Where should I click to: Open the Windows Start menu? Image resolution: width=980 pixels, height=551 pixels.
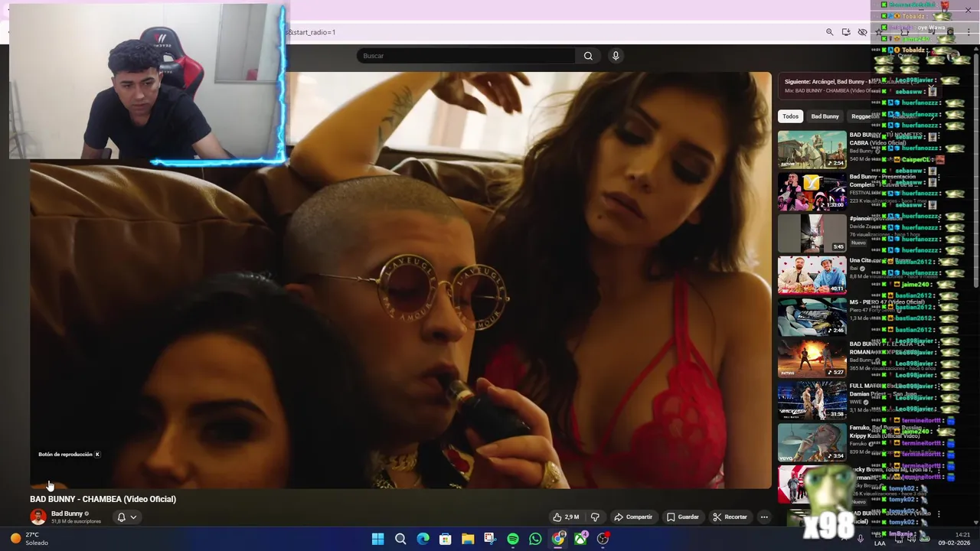pos(377,539)
